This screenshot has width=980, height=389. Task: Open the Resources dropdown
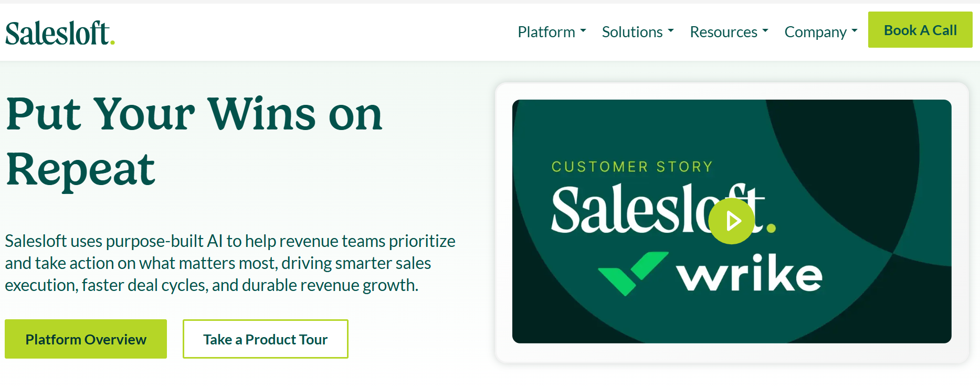[729, 32]
